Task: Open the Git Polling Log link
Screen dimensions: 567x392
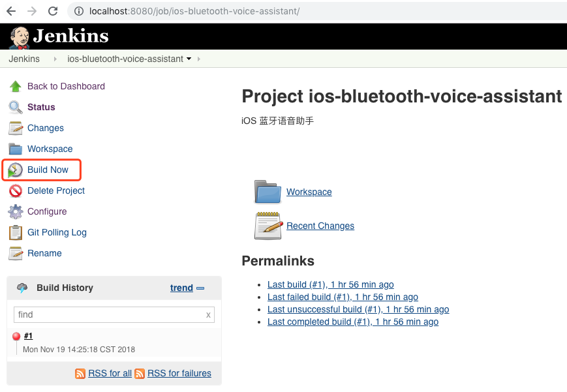Action: (x=57, y=232)
